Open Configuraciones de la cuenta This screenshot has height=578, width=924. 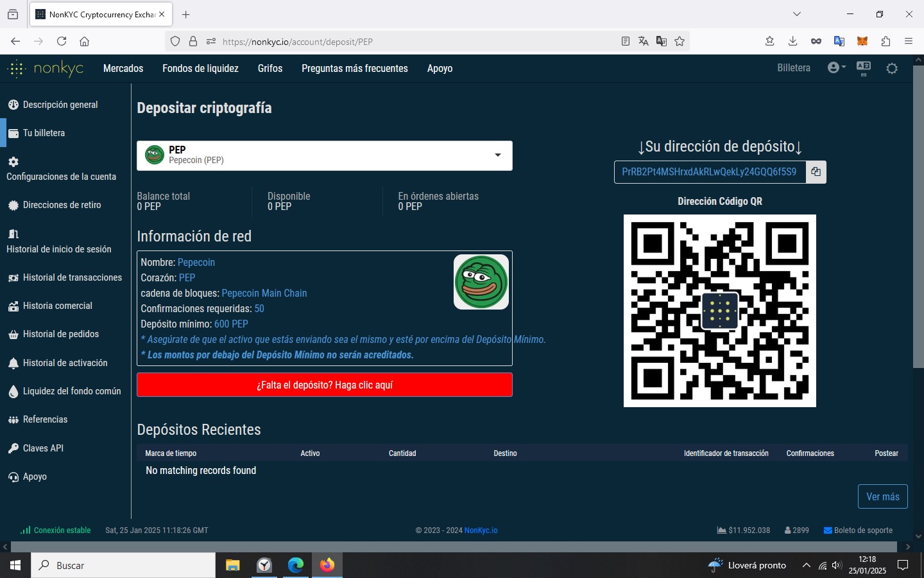[61, 170]
